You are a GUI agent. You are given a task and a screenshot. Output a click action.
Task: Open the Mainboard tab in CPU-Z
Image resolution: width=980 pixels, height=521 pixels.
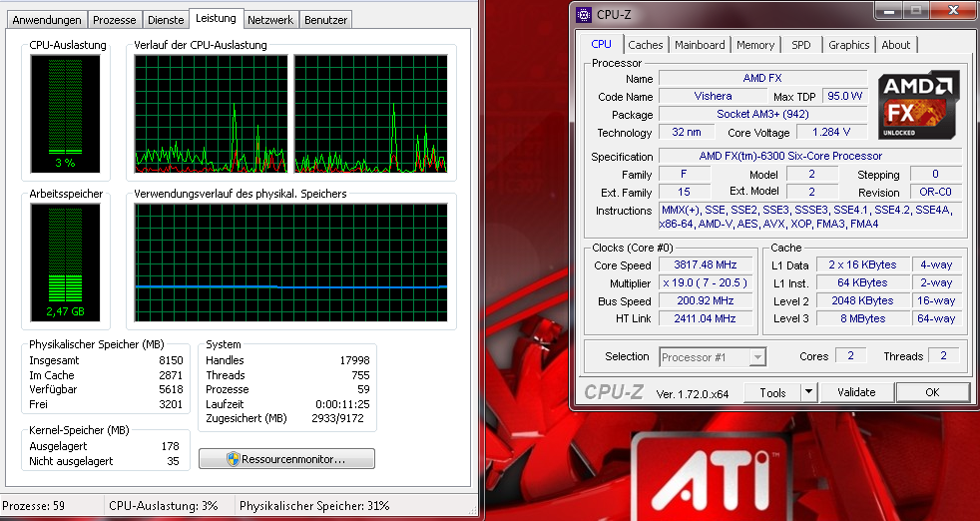700,45
